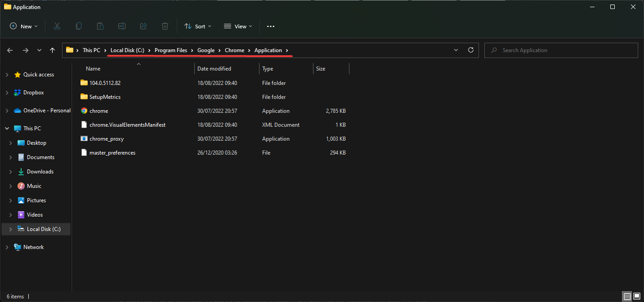Screen dimensions: 644x302
Task: Click Program Files in breadcrumb
Action: (171, 50)
